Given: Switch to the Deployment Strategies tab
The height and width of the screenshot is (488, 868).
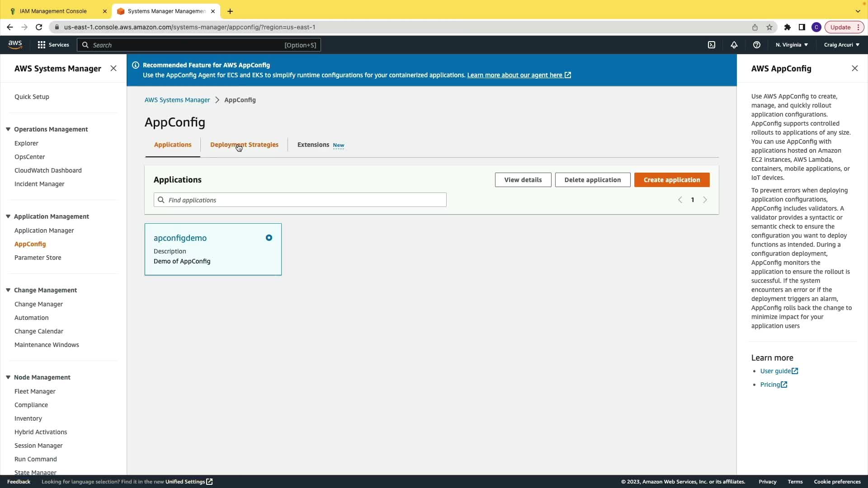Looking at the screenshot, I should click(x=244, y=145).
